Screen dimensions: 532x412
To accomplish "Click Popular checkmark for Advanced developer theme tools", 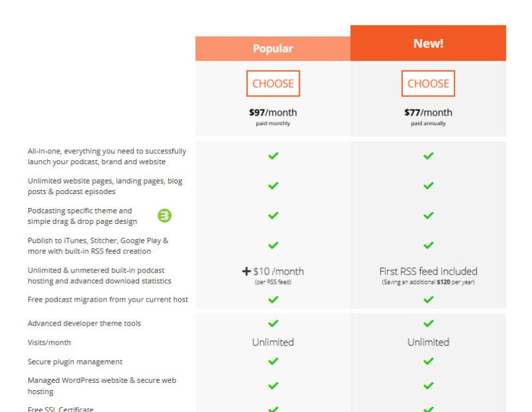I will click(273, 323).
